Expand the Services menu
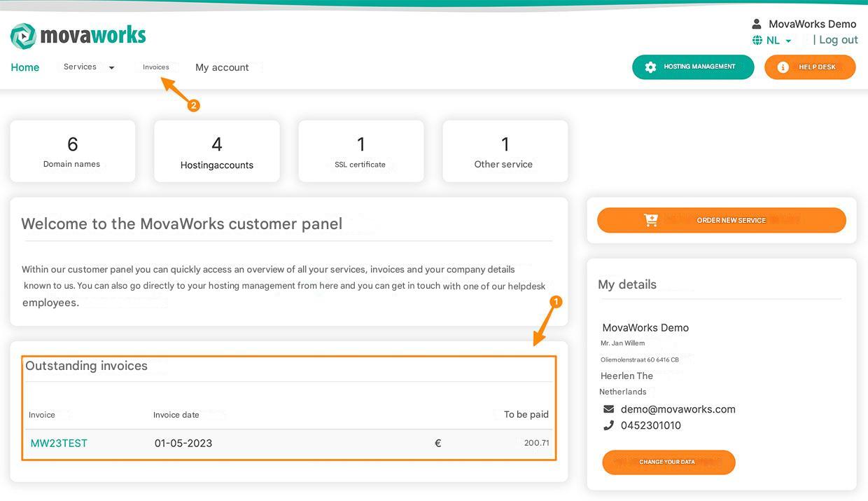868x501 pixels. tap(89, 67)
